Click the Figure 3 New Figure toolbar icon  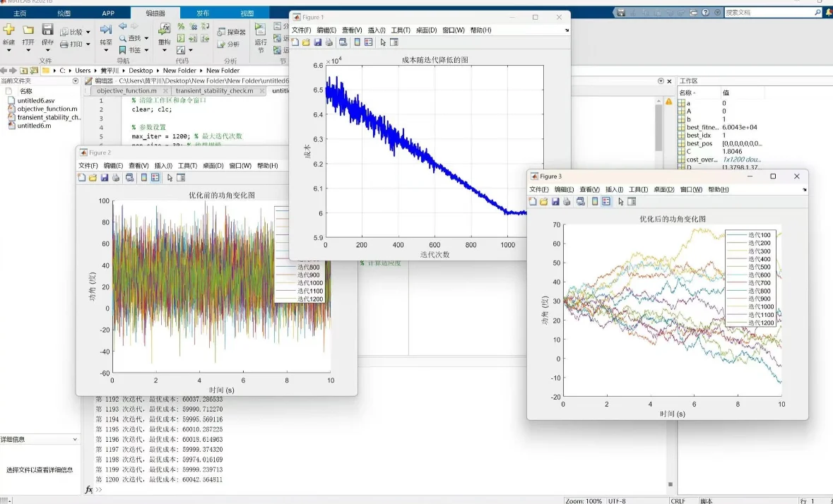(x=533, y=202)
